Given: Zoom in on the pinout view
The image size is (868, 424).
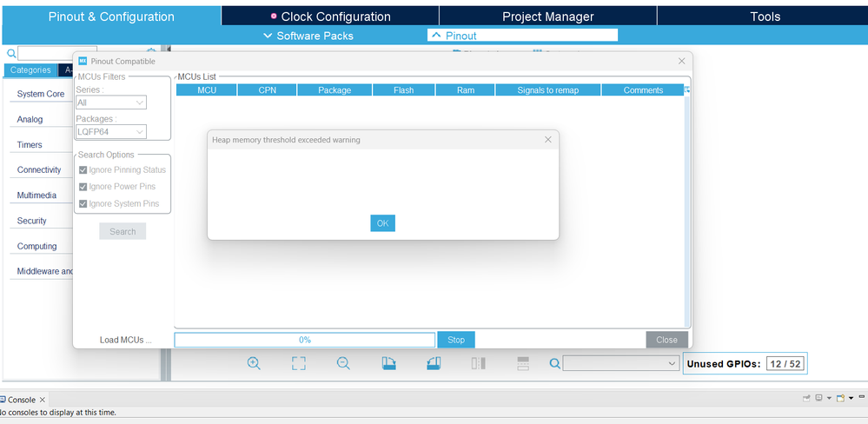Looking at the screenshot, I should coord(254,363).
